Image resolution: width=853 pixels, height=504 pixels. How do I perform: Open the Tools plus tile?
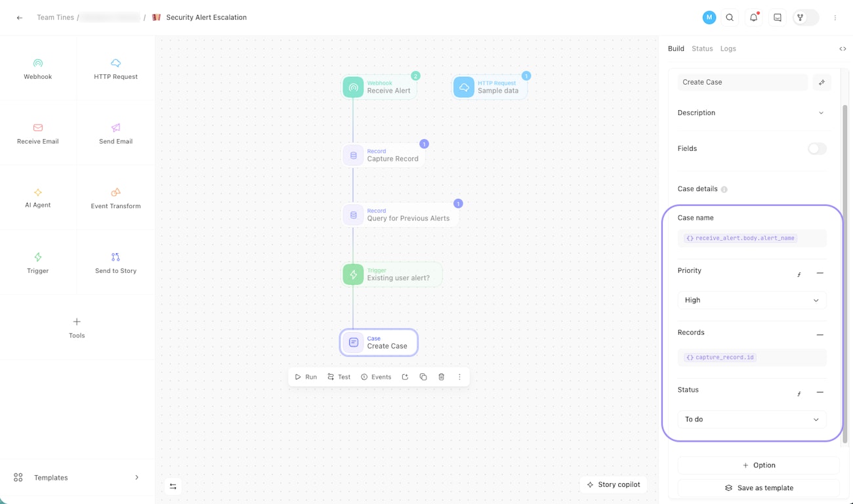pyautogui.click(x=77, y=327)
